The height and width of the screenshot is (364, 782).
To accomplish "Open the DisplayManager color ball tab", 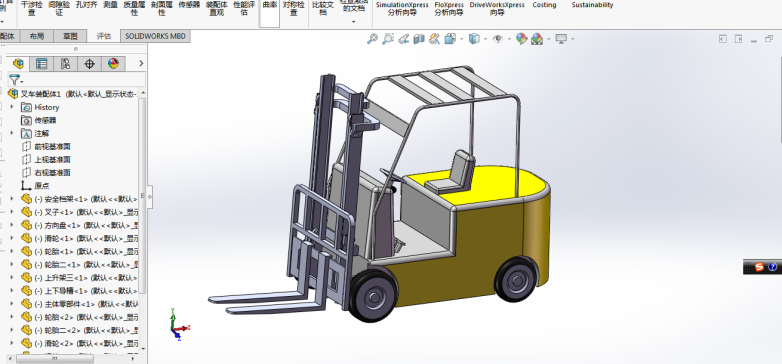I will 113,63.
